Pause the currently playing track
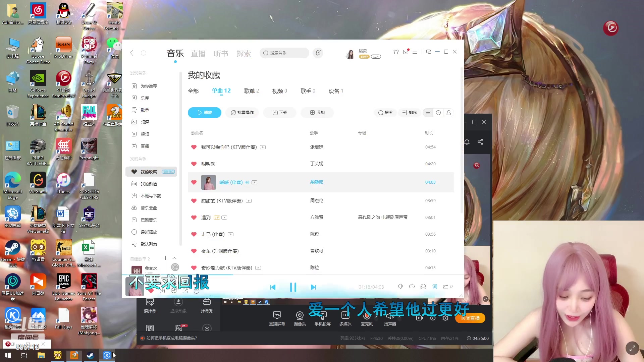 pos(293,287)
